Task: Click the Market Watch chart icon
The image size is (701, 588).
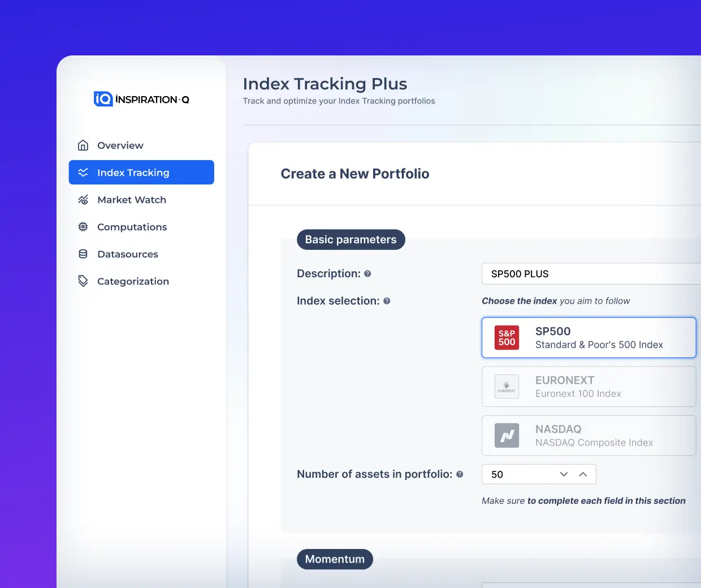Action: [83, 200]
